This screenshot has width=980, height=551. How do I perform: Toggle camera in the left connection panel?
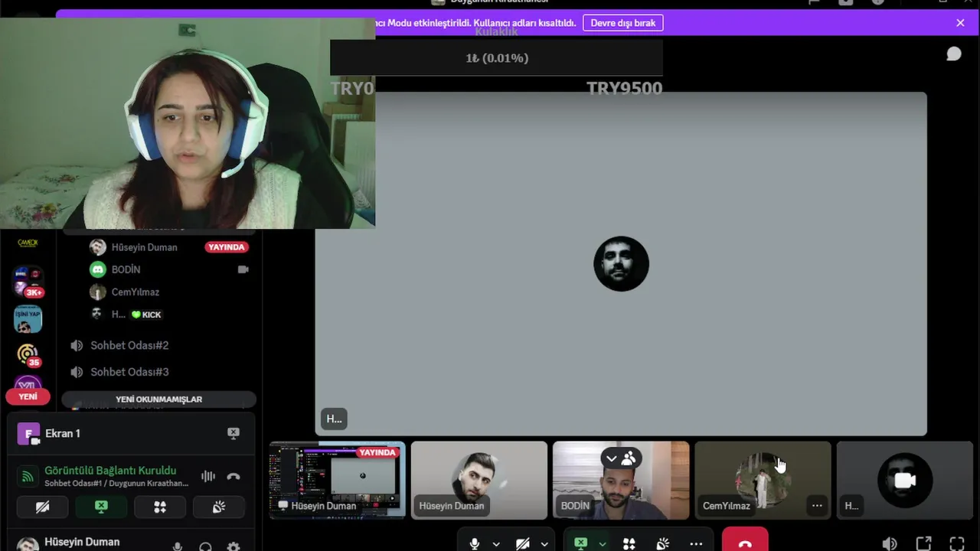click(43, 507)
